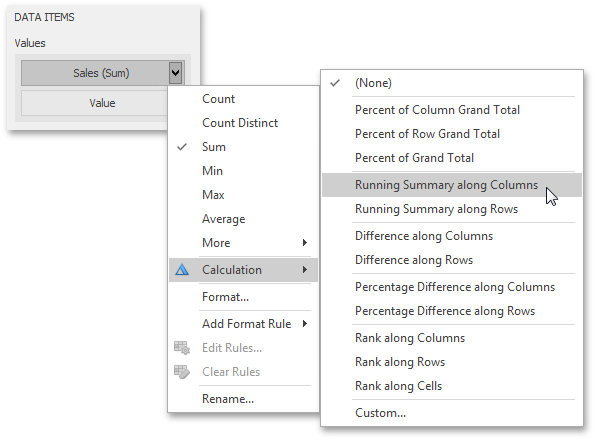Select Percent of Column Grand Total
Image resolution: width=597 pixels, height=442 pixels.
pos(452,110)
